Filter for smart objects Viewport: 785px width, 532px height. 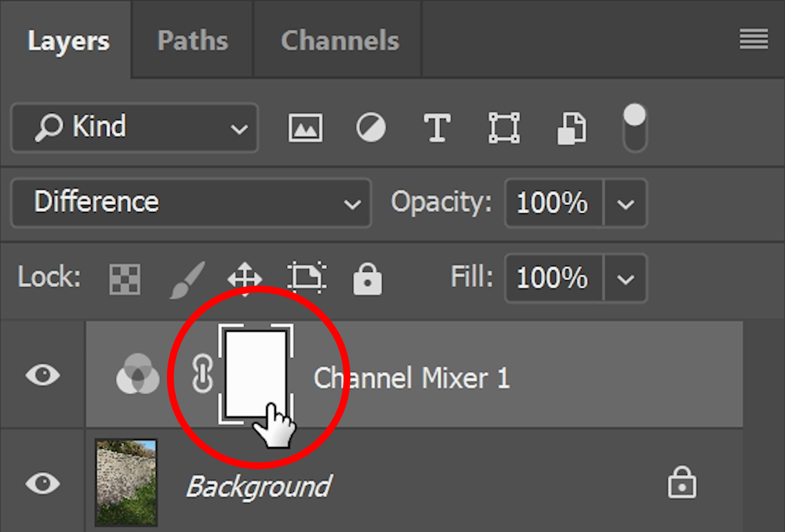click(x=571, y=128)
